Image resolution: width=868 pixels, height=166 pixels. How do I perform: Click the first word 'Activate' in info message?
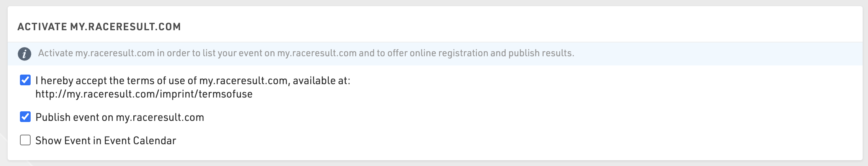tap(56, 53)
